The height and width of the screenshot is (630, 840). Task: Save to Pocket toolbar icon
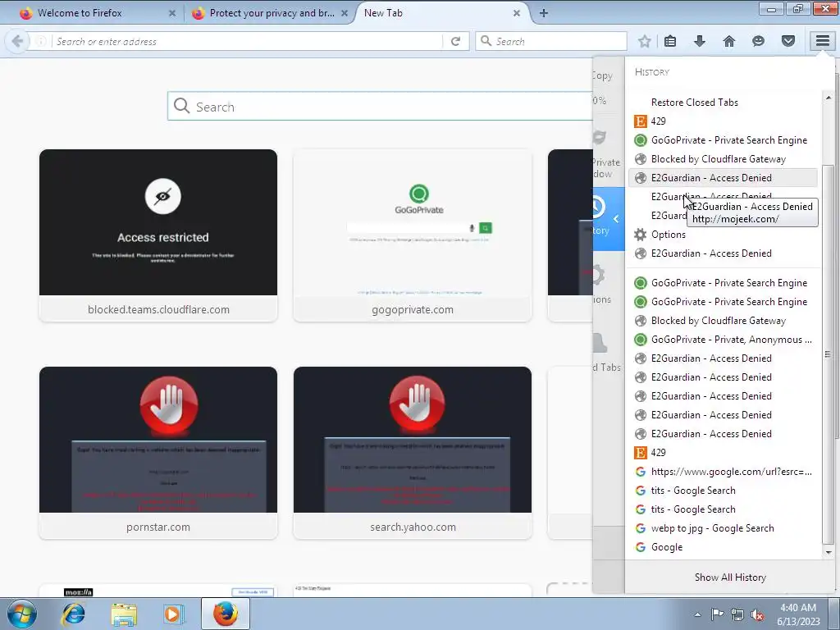(788, 41)
